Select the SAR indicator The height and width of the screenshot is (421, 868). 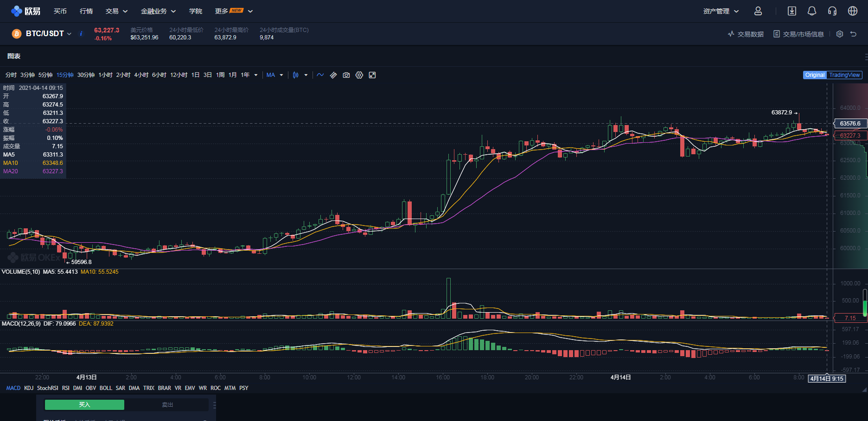pyautogui.click(x=121, y=388)
